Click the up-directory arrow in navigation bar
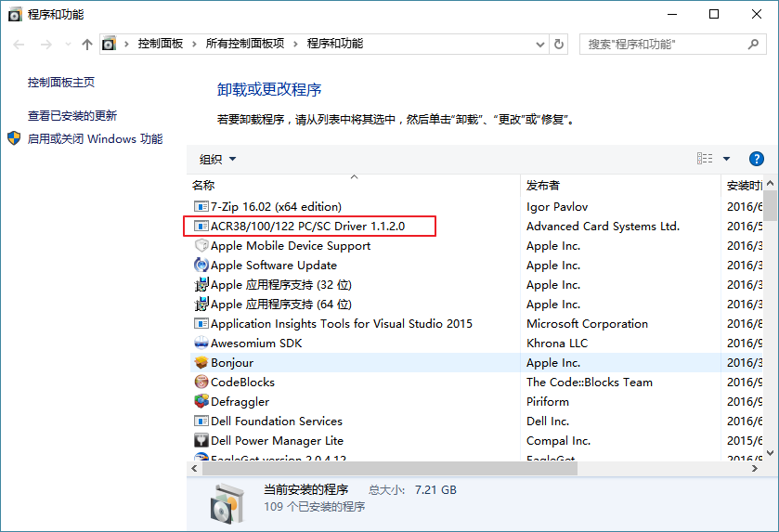 pyautogui.click(x=87, y=44)
